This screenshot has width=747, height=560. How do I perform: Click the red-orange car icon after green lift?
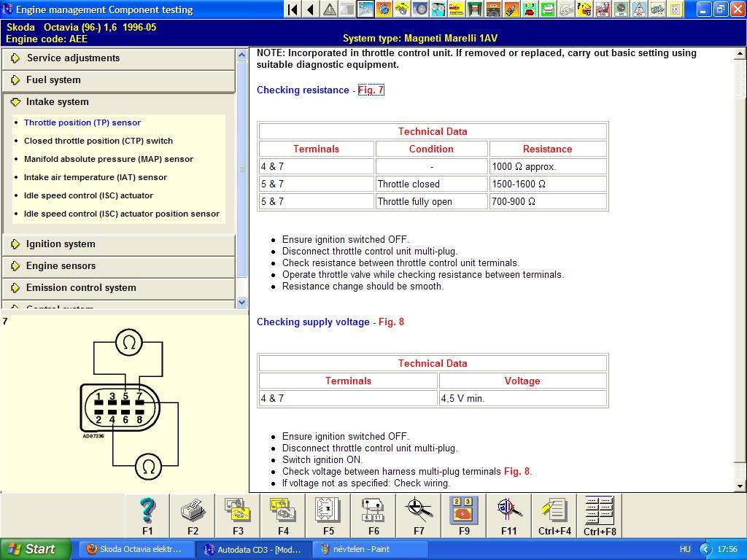pos(493,9)
